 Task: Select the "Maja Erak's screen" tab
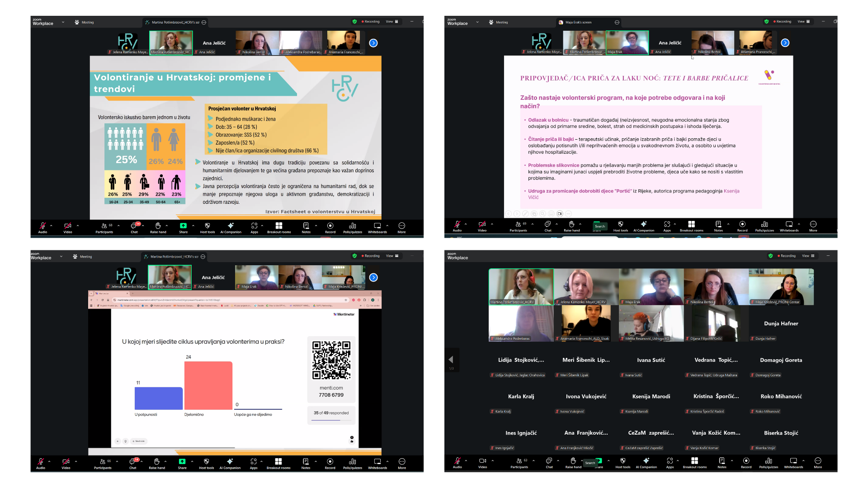click(578, 22)
